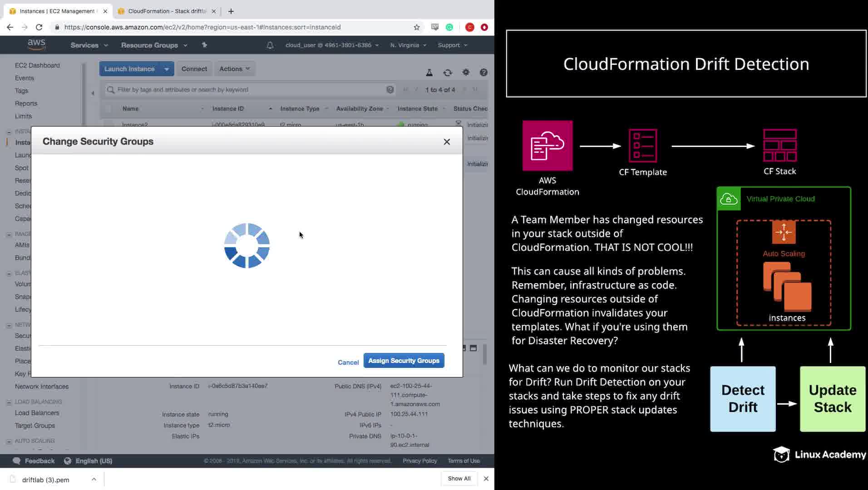Screen dimensions: 868x490
Task: Open the instances table settings gear
Action: [466, 72]
